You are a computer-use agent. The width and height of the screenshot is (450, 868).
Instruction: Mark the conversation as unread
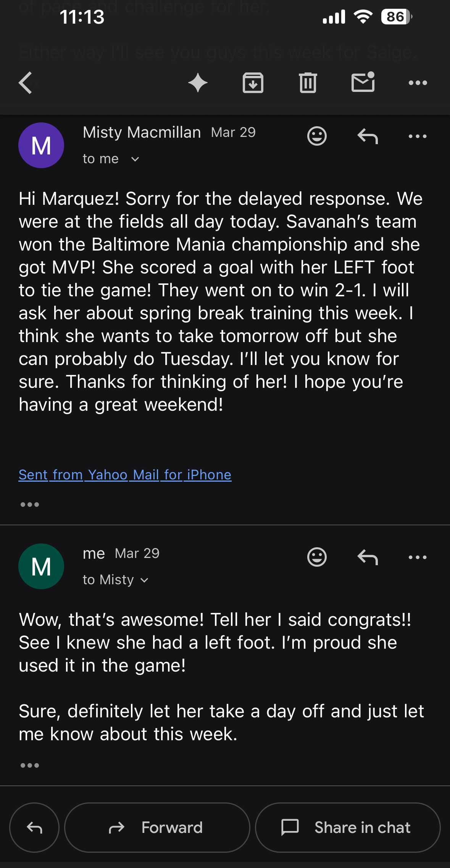(x=363, y=82)
